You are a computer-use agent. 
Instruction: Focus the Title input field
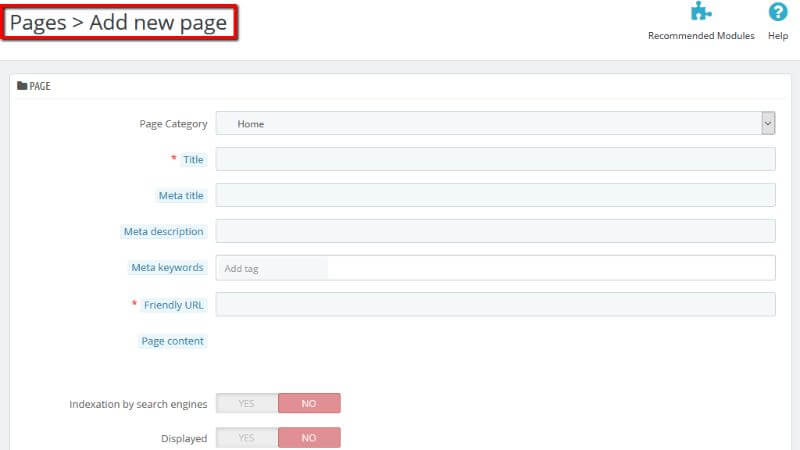coord(495,159)
